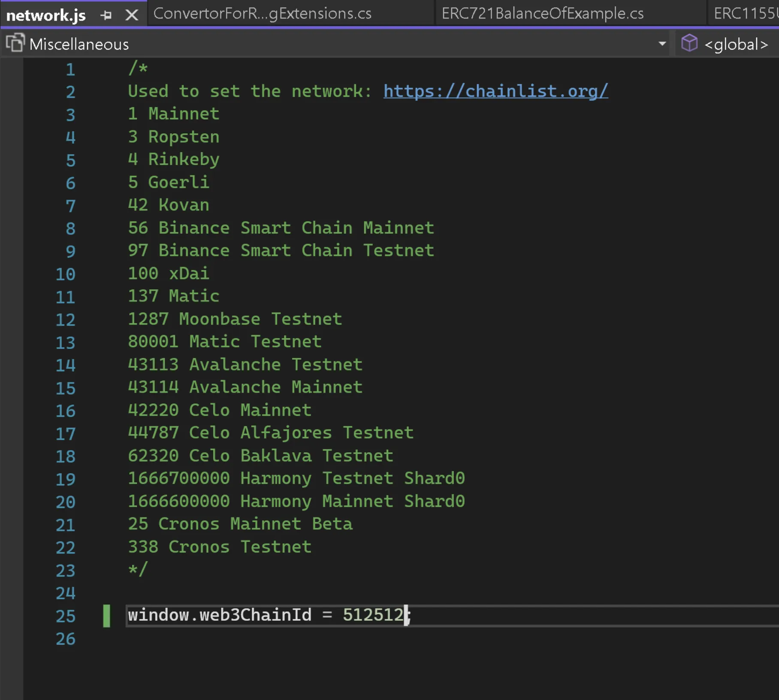Open the <global> scope dropdown
This screenshot has height=700, width=779.
pos(736,44)
